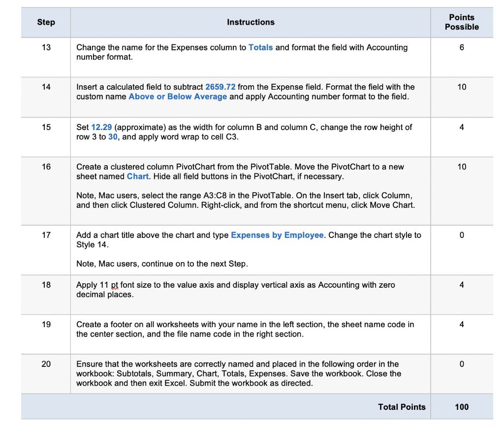Select step number 20
Image resolution: width=504 pixels, height=434 pixels.
click(46, 364)
